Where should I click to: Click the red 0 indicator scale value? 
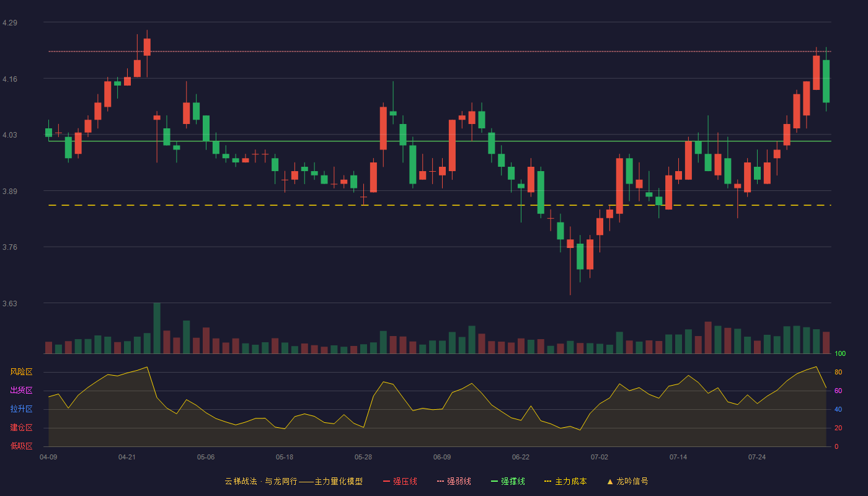[836, 446]
